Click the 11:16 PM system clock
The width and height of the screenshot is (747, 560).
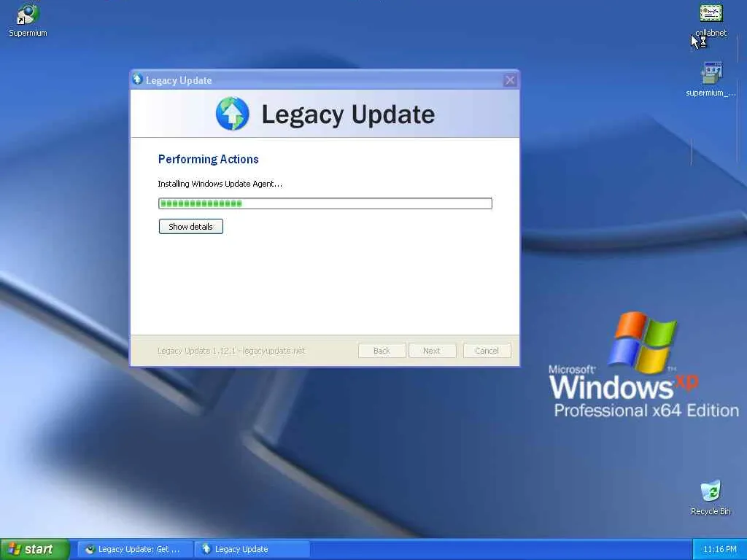pos(719,549)
